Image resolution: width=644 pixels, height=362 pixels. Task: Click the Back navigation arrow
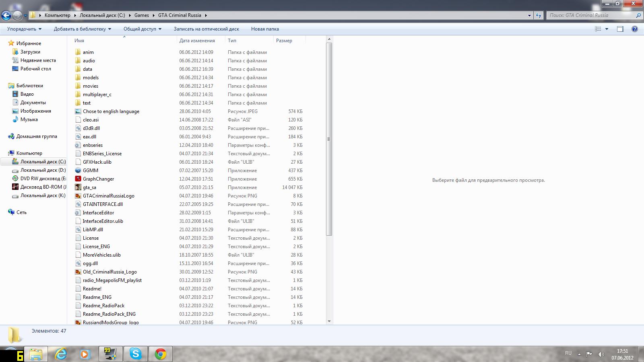click(x=6, y=15)
